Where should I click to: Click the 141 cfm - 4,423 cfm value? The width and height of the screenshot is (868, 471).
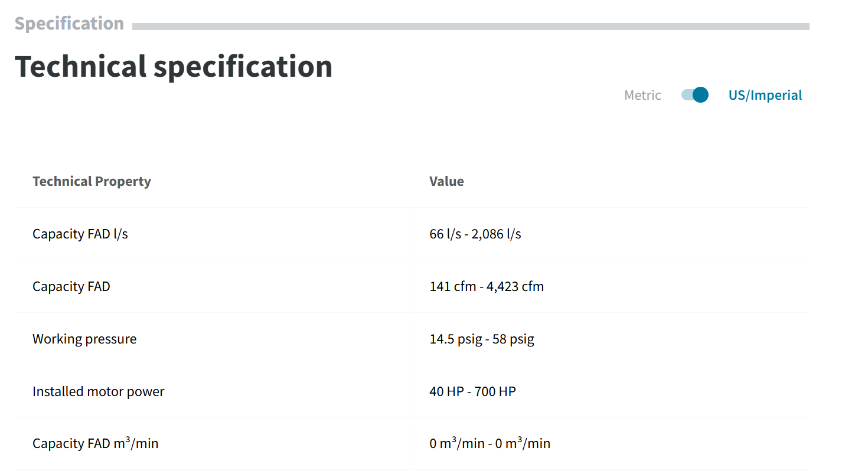487,286
